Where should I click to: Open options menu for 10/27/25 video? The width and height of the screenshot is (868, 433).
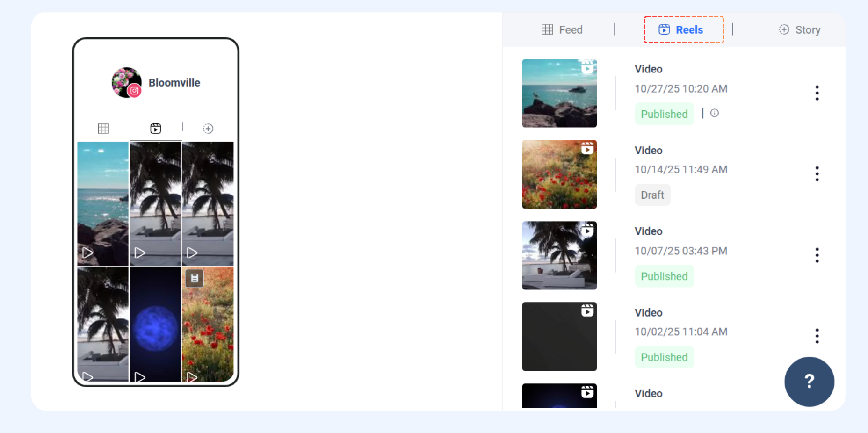[817, 93]
